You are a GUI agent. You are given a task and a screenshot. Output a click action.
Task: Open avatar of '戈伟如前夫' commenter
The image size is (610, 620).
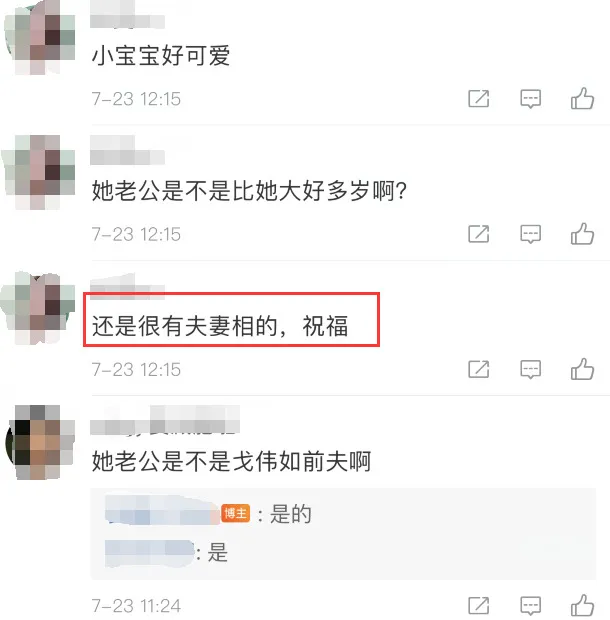(x=40, y=442)
